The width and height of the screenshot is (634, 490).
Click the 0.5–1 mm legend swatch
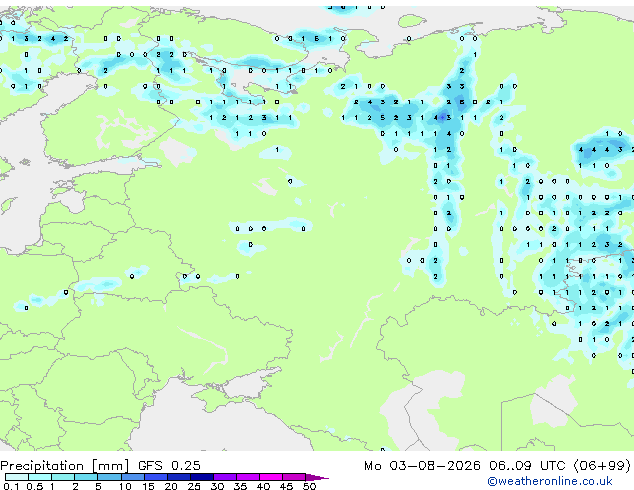(40, 477)
